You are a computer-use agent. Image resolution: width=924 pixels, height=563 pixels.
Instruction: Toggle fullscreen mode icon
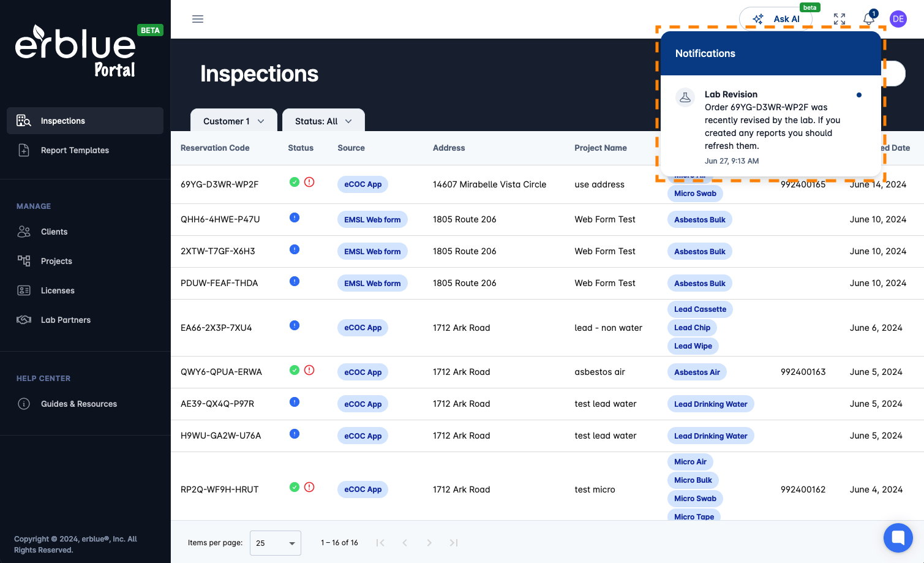coord(839,19)
